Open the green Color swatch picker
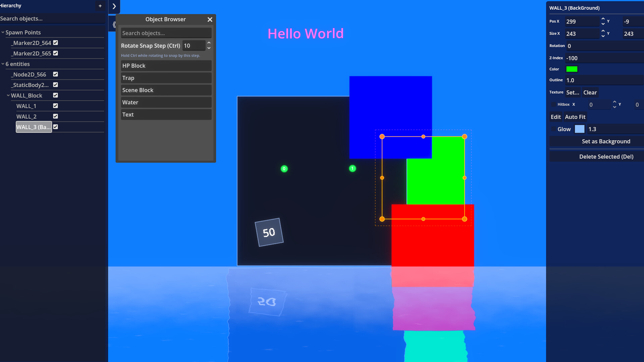This screenshot has width=644, height=362. pyautogui.click(x=573, y=69)
